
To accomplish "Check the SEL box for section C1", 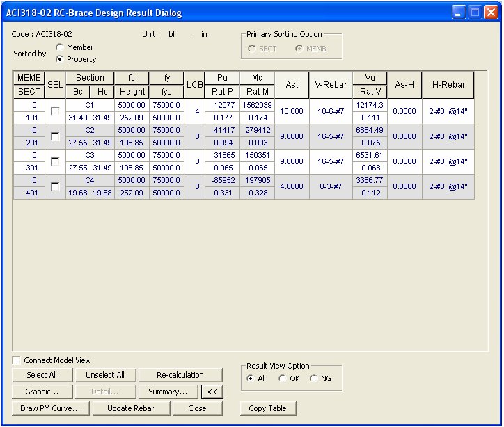I will pyautogui.click(x=54, y=112).
